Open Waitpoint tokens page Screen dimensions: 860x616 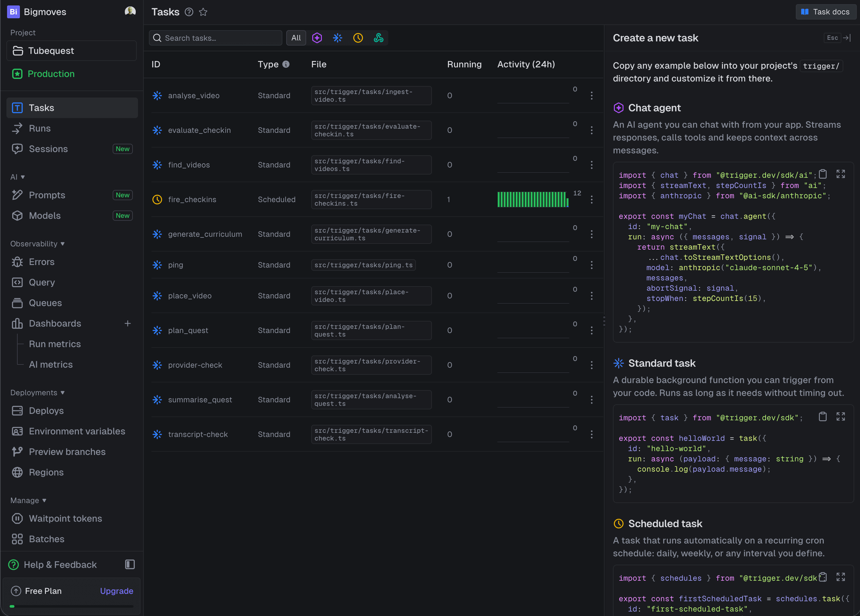pos(72,518)
